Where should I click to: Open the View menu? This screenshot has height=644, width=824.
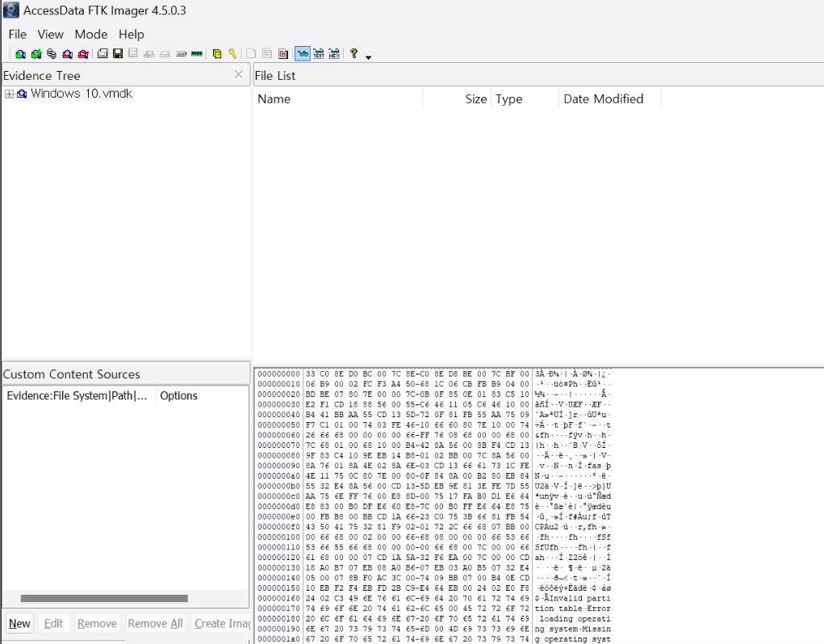(51, 34)
